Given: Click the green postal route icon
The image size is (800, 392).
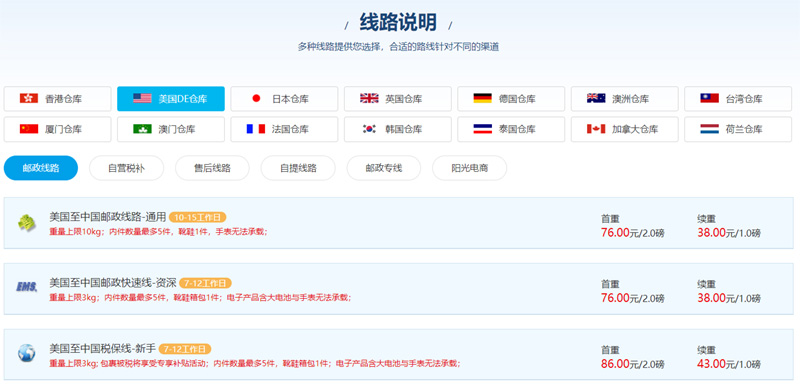Looking at the screenshot, I should pos(27,223).
